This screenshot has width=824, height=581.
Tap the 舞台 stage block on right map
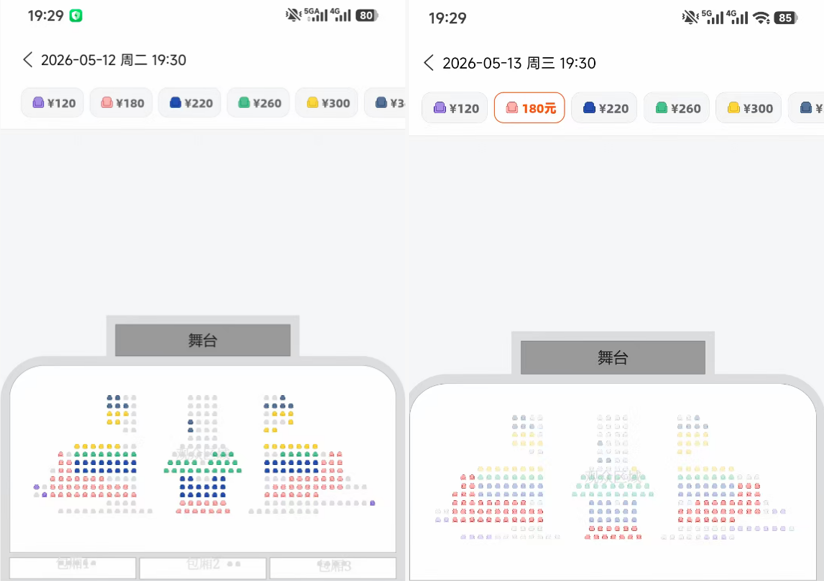(613, 358)
